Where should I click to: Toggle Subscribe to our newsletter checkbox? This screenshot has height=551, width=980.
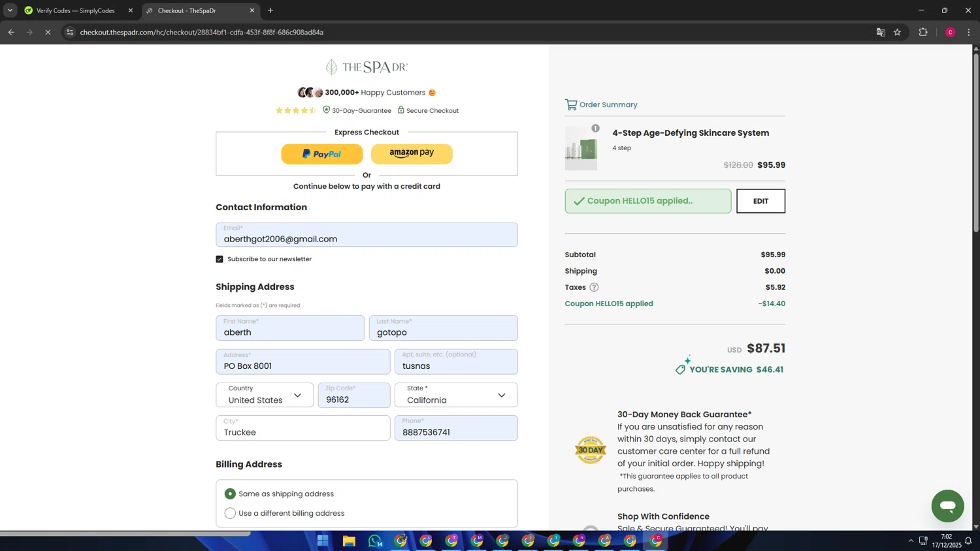pyautogui.click(x=220, y=259)
